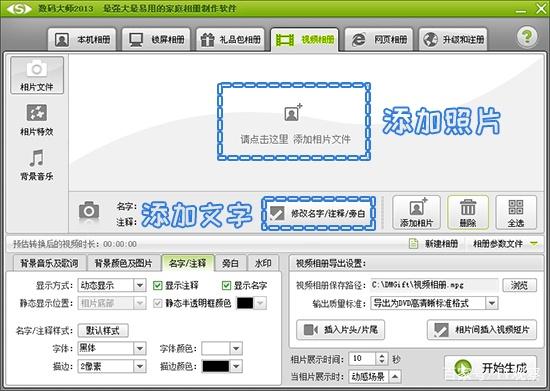Toggle the 显示注释 checkbox

[x=158, y=285]
